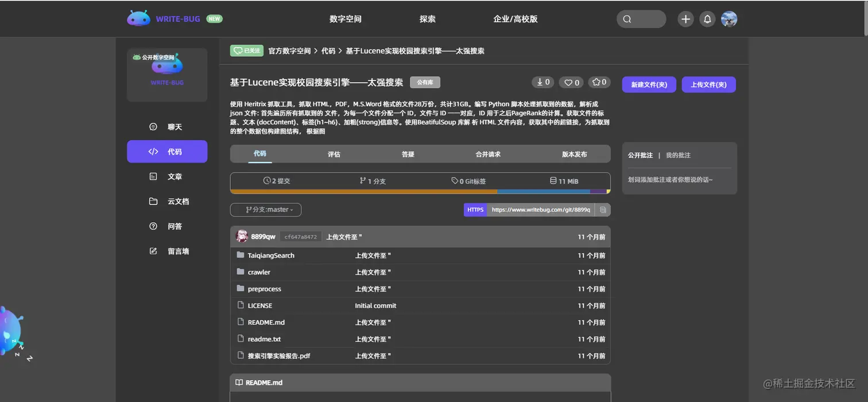
Task: Click the plus icon to create content
Action: [685, 18]
